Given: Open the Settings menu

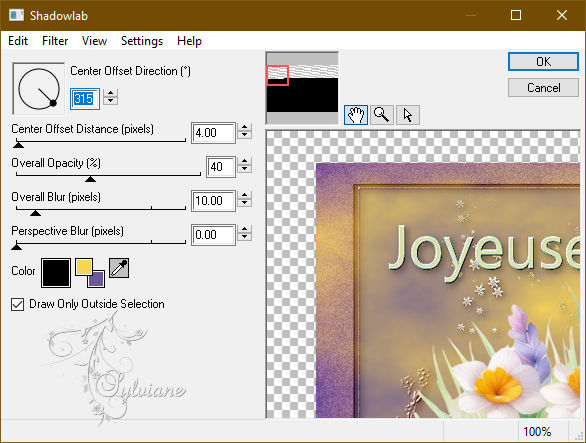Looking at the screenshot, I should [x=142, y=41].
